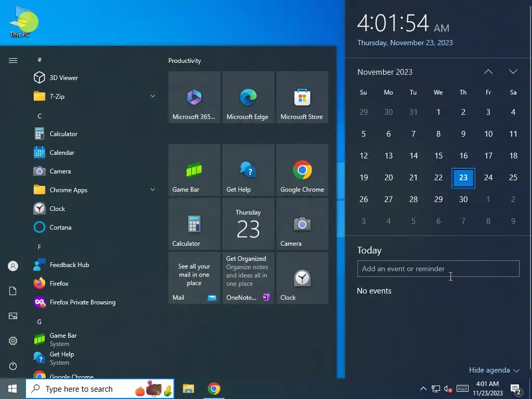Launch the Google Chrome tile
The image size is (532, 399).
pos(302,170)
